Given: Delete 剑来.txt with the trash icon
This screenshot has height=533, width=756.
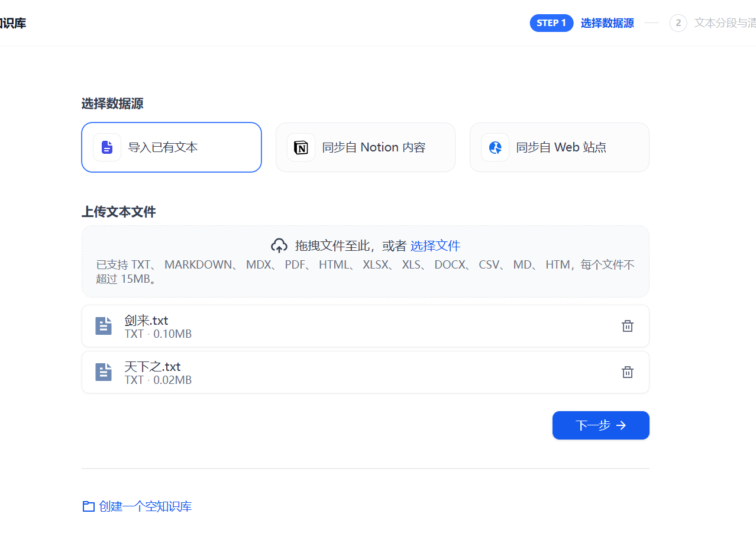Looking at the screenshot, I should point(628,326).
